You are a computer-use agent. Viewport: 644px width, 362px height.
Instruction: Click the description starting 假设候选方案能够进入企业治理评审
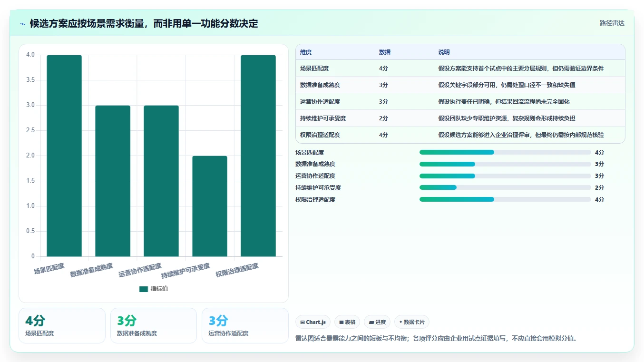click(x=521, y=135)
